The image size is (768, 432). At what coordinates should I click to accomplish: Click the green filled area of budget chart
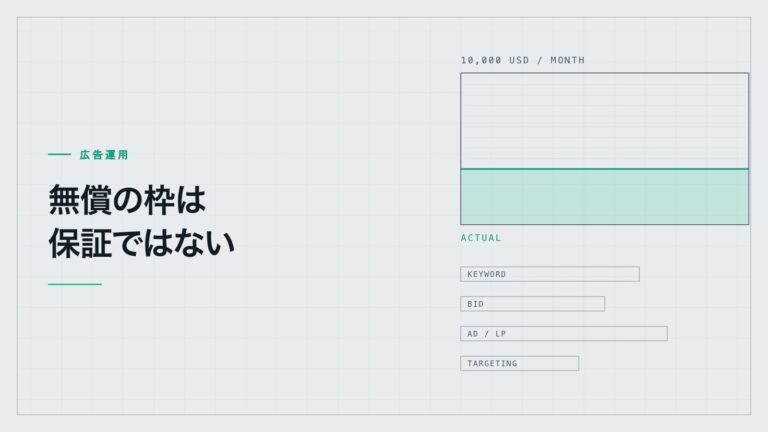[x=604, y=197]
